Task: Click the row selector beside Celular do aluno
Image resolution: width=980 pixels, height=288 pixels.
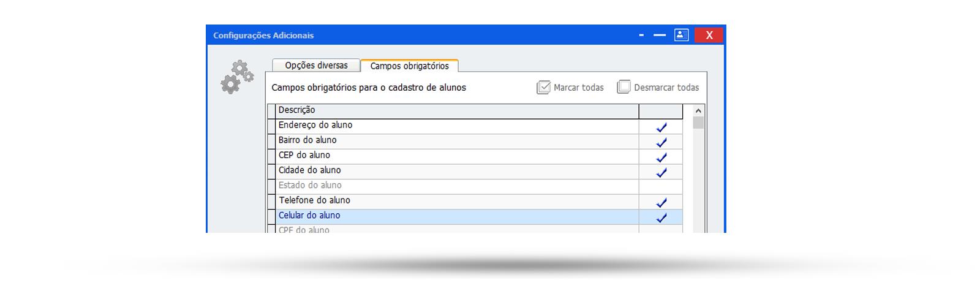Action: click(271, 217)
